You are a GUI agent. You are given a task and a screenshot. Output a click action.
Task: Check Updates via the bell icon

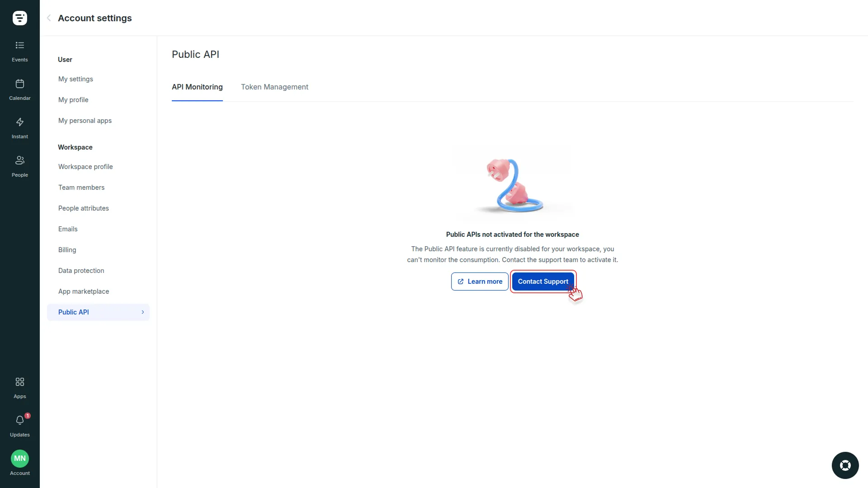pyautogui.click(x=19, y=425)
